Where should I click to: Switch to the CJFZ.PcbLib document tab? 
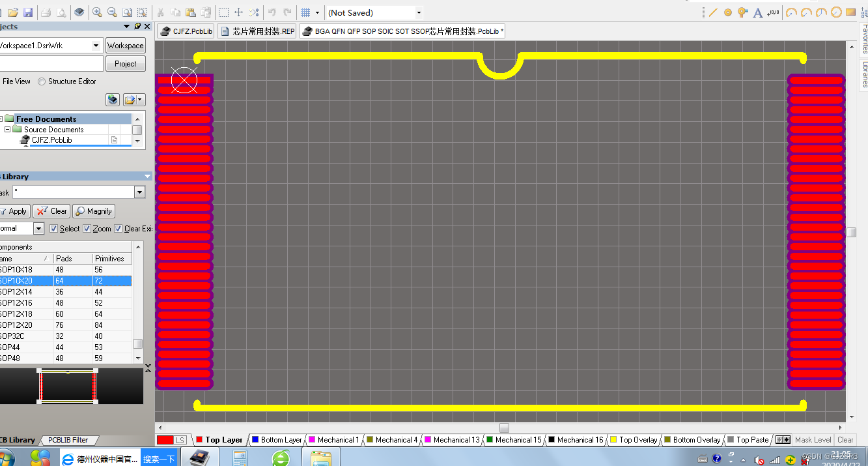pos(187,31)
